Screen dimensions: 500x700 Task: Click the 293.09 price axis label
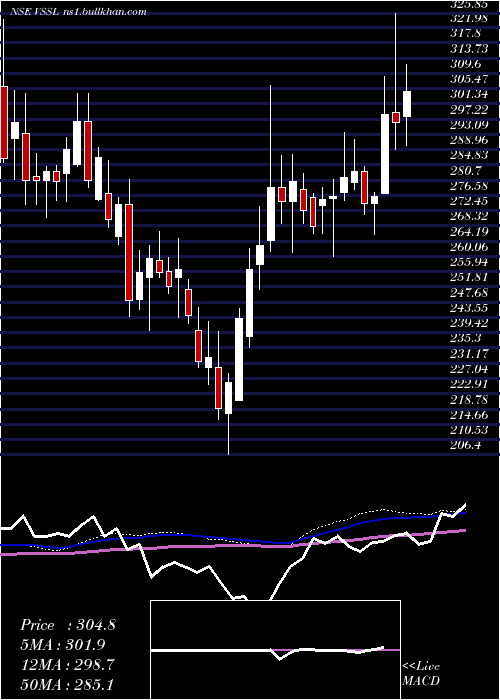pos(469,125)
